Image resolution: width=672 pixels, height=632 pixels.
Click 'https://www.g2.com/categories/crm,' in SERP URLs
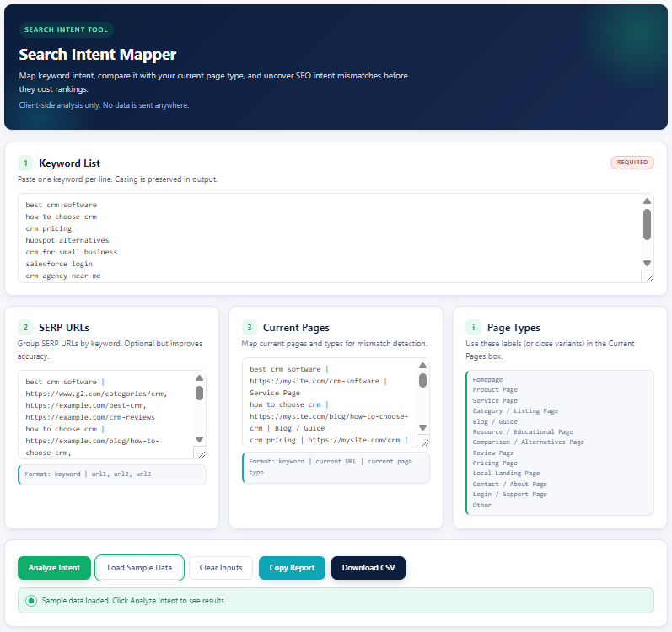[x=96, y=394]
